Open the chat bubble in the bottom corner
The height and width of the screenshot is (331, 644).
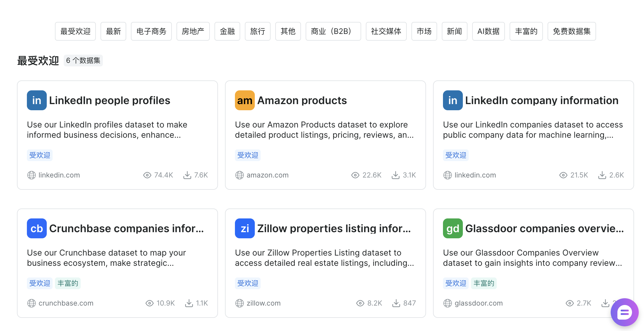[624, 312]
